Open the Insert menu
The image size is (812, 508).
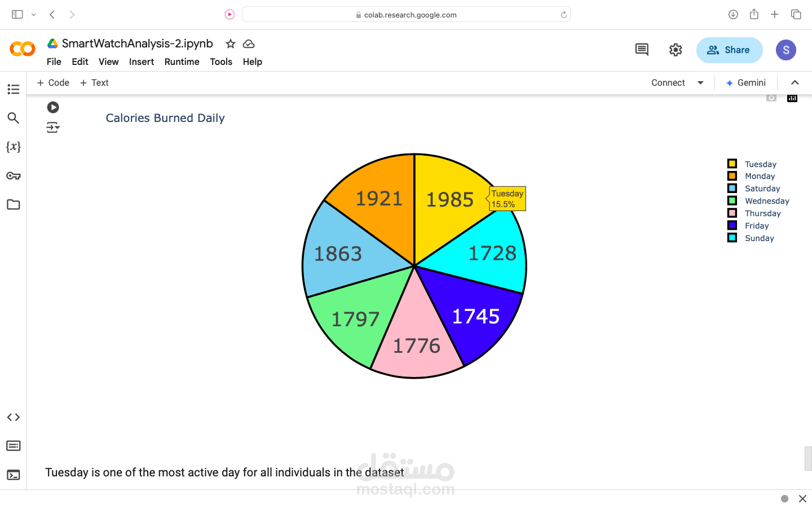(x=142, y=62)
